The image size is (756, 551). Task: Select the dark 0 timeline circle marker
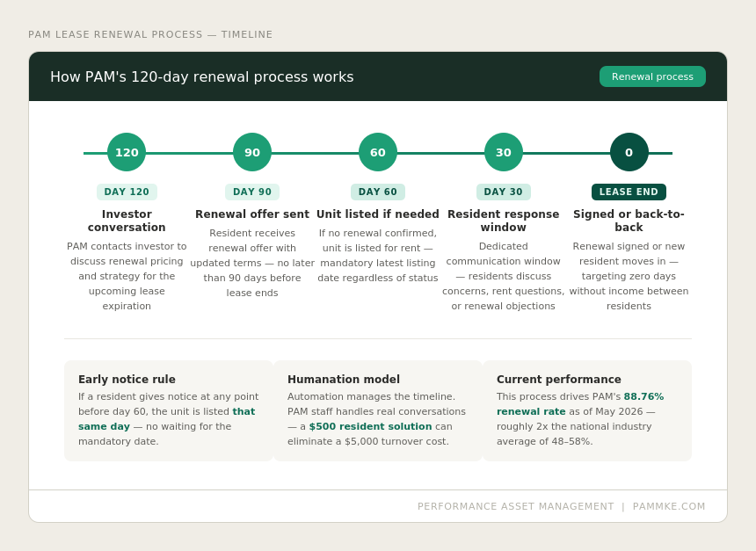(x=629, y=152)
